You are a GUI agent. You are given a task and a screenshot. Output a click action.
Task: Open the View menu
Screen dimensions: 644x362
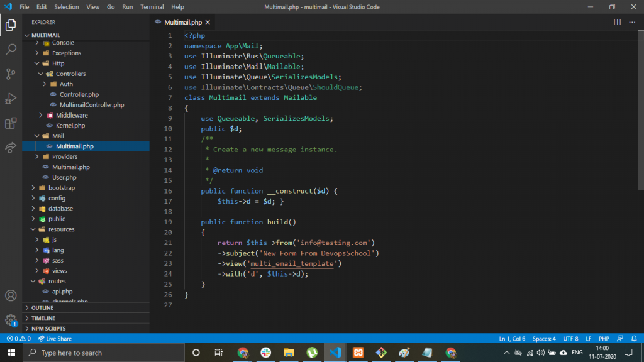[92, 6]
